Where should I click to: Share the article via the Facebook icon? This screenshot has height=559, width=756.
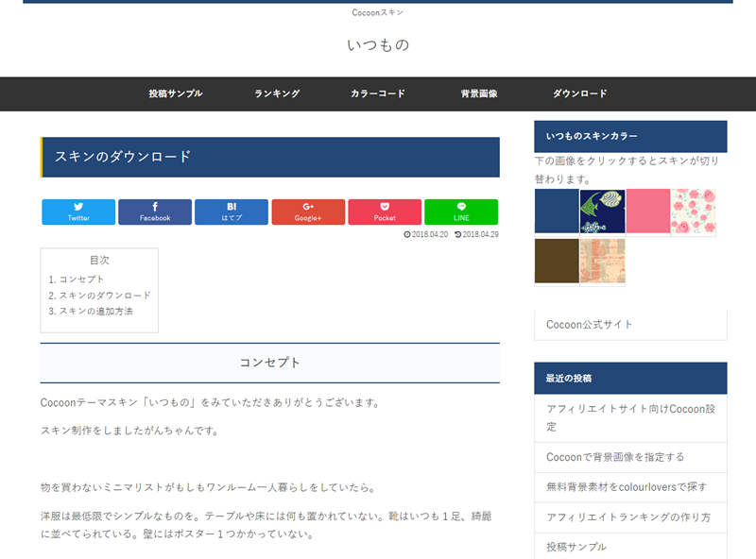pyautogui.click(x=154, y=212)
